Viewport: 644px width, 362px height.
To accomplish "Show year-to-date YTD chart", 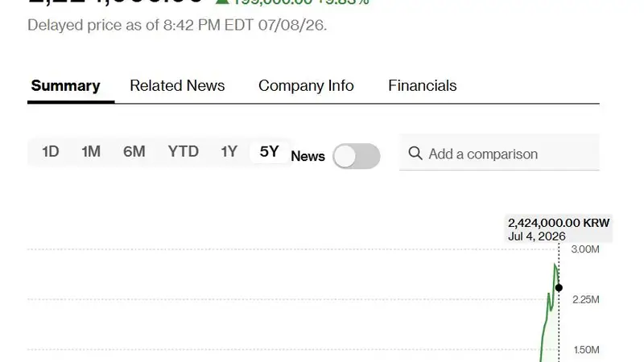I will pos(184,151).
